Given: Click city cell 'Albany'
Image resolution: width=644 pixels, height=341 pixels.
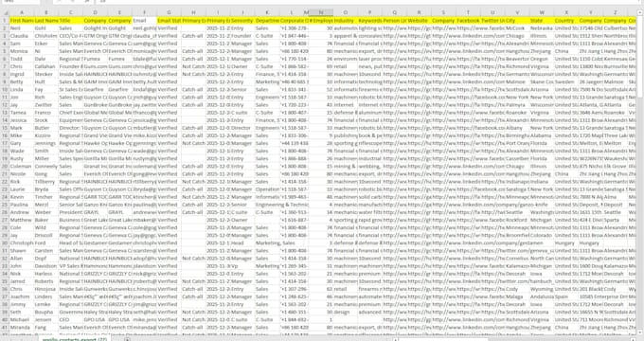Looking at the screenshot, I should 517,128.
